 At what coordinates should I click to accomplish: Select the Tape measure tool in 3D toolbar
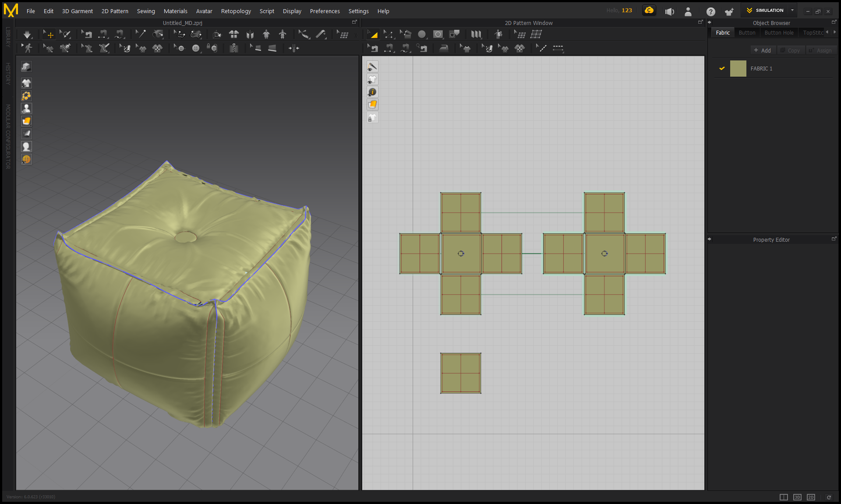coord(321,34)
